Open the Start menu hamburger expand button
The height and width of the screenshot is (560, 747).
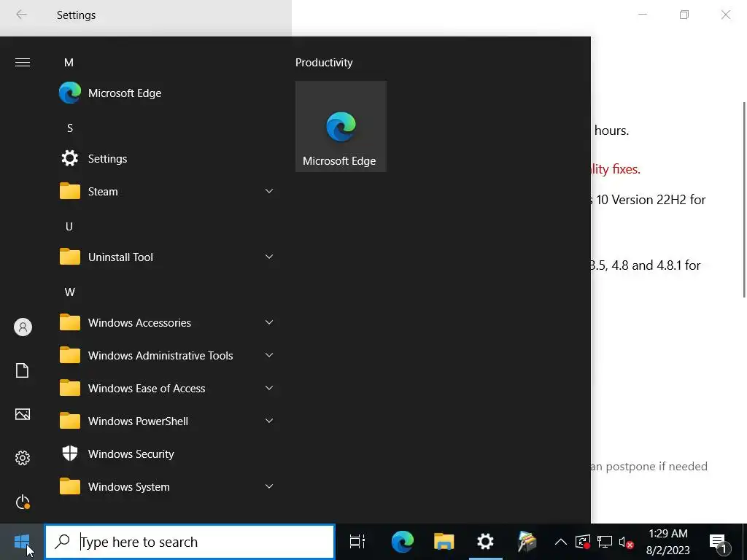(x=23, y=63)
